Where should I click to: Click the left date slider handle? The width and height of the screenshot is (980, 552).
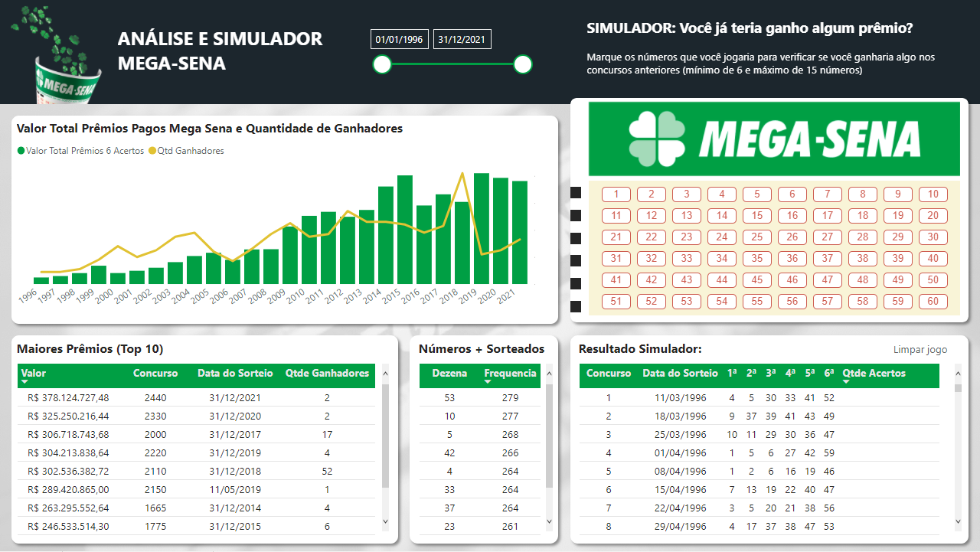click(x=382, y=64)
